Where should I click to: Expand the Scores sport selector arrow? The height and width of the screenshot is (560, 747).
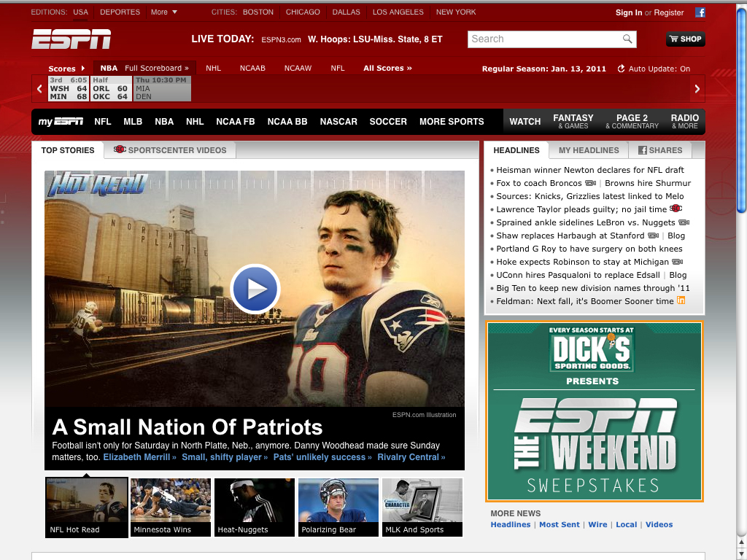pos(82,69)
